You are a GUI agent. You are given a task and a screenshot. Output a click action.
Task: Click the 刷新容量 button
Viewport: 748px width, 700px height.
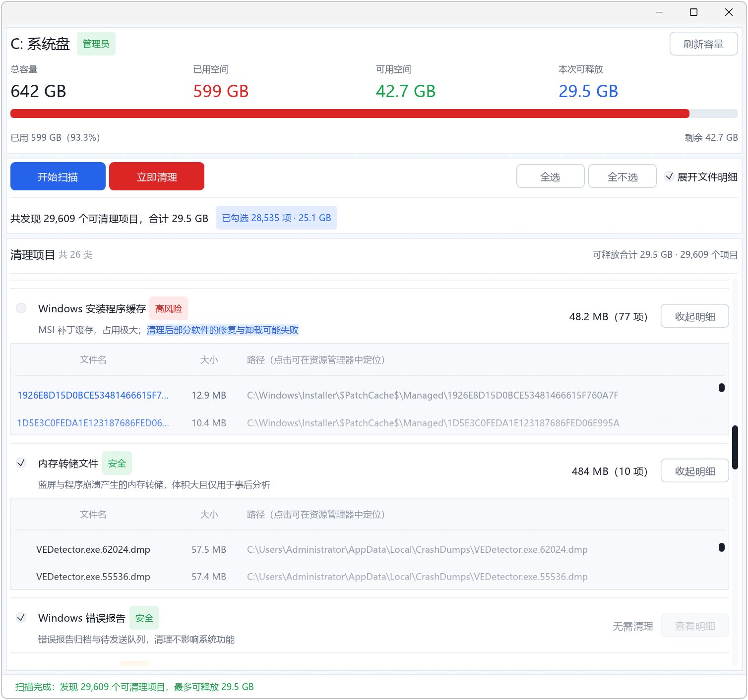(x=703, y=44)
